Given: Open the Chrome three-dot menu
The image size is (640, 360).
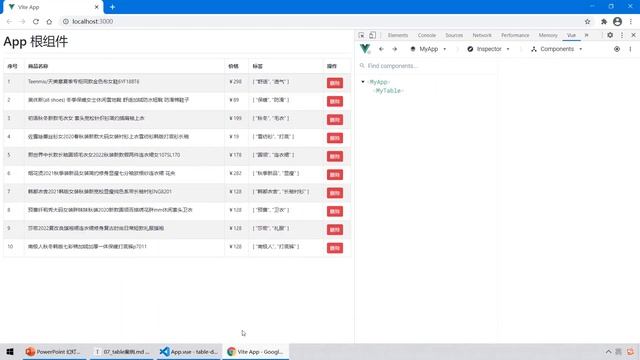Looking at the screenshot, I should pos(631,22).
